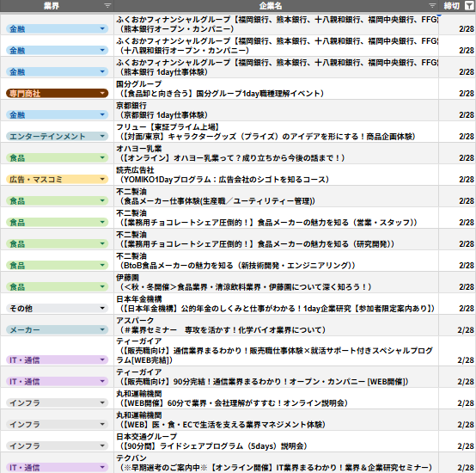Image resolution: width=476 pixels, height=473 pixels.
Task: Select the 伊藤園 company cell
Action: pyautogui.click(x=277, y=282)
